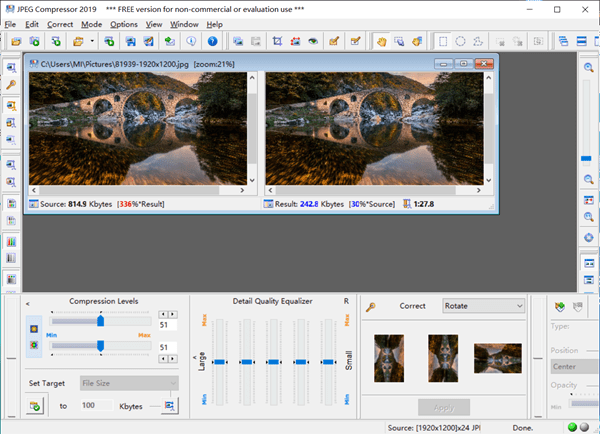Toggle the zoom-to-selection tool next to the hand
The width and height of the screenshot is (600, 434).
(x=399, y=41)
